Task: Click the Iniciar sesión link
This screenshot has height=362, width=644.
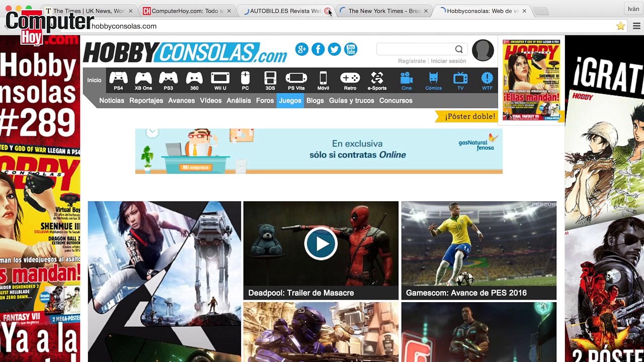Action: click(x=448, y=61)
